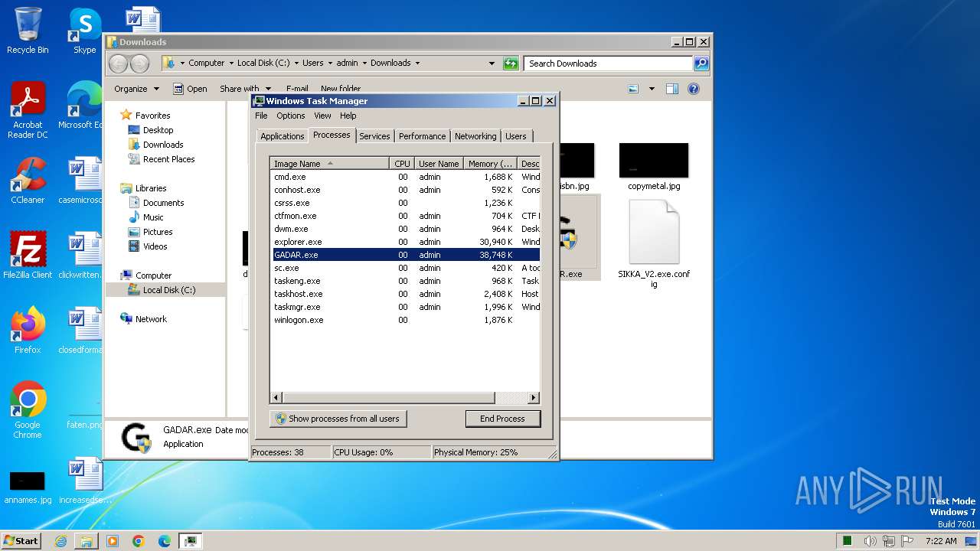Select the taskmgr.exe process row
Viewport: 980px width, 551px height.
407,307
